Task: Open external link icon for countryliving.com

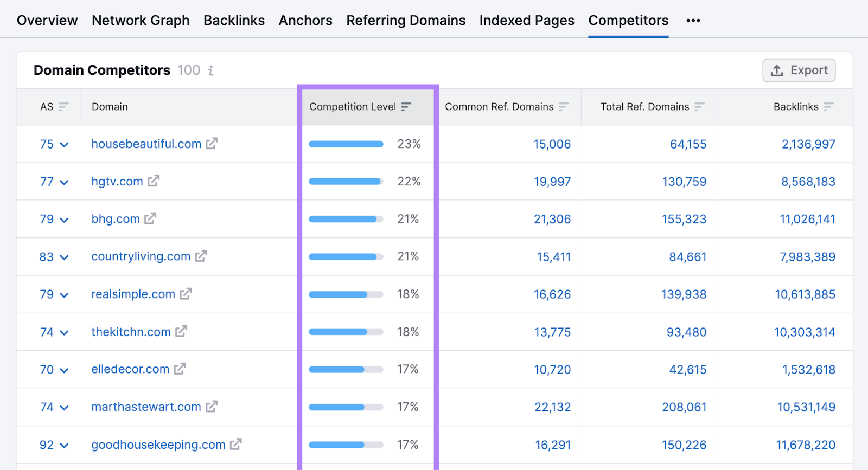Action: (x=201, y=256)
